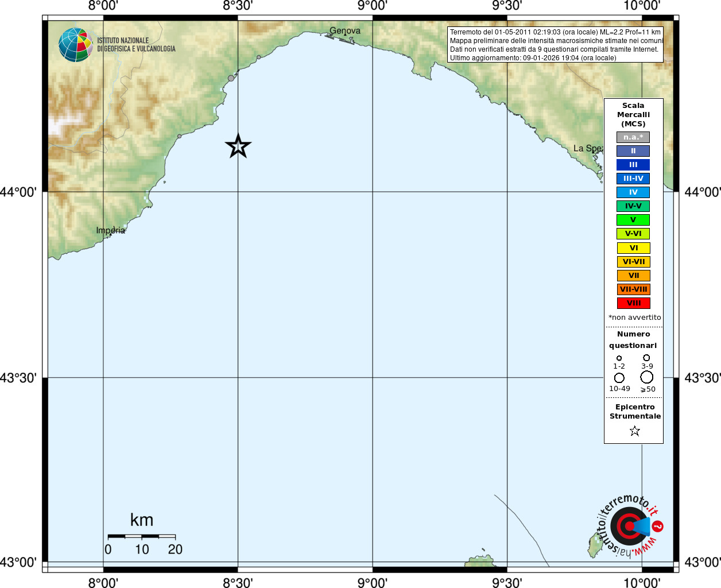Click the V-VI legend swatch
Image resolution: width=721 pixels, height=588 pixels.
(633, 234)
